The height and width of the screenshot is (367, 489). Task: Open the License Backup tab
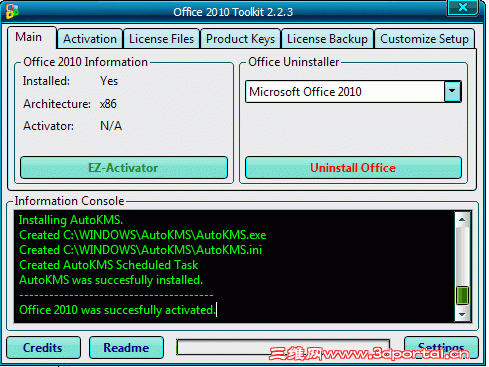[x=327, y=39]
